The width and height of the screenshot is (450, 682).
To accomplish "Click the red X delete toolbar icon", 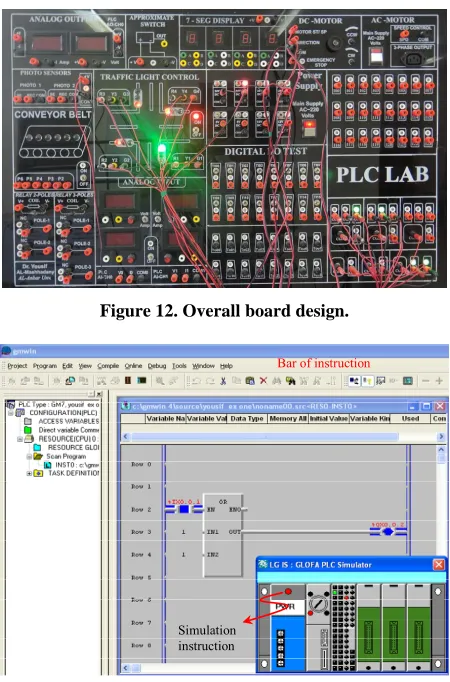I will tap(263, 381).
